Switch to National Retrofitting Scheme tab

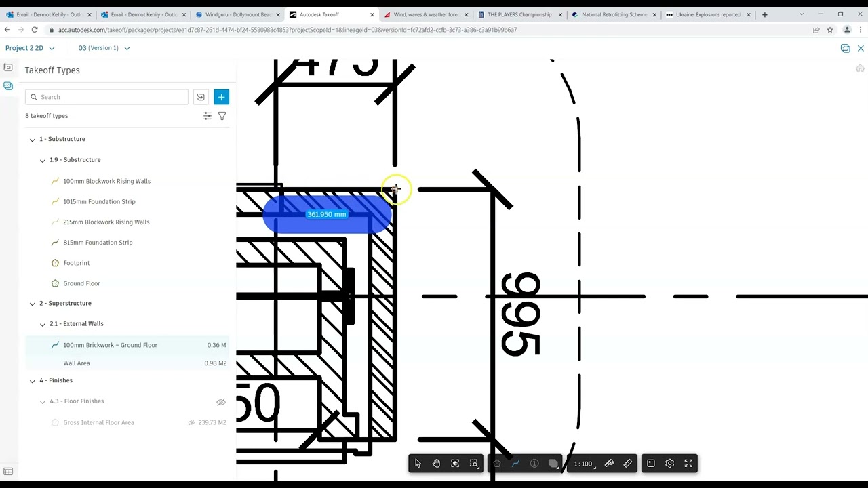click(x=613, y=14)
